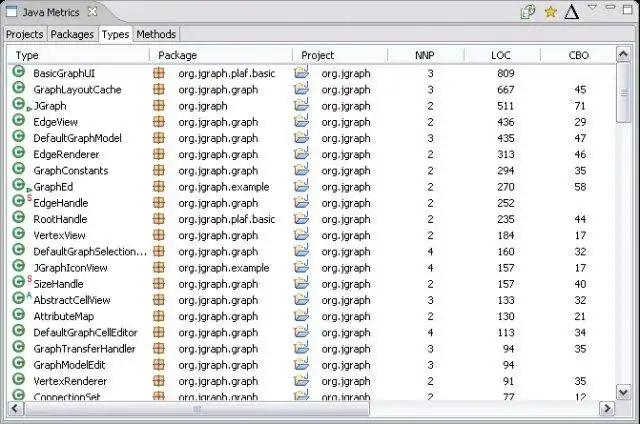
Task: Open the view menu dropdown triangle
Action: [592, 7]
